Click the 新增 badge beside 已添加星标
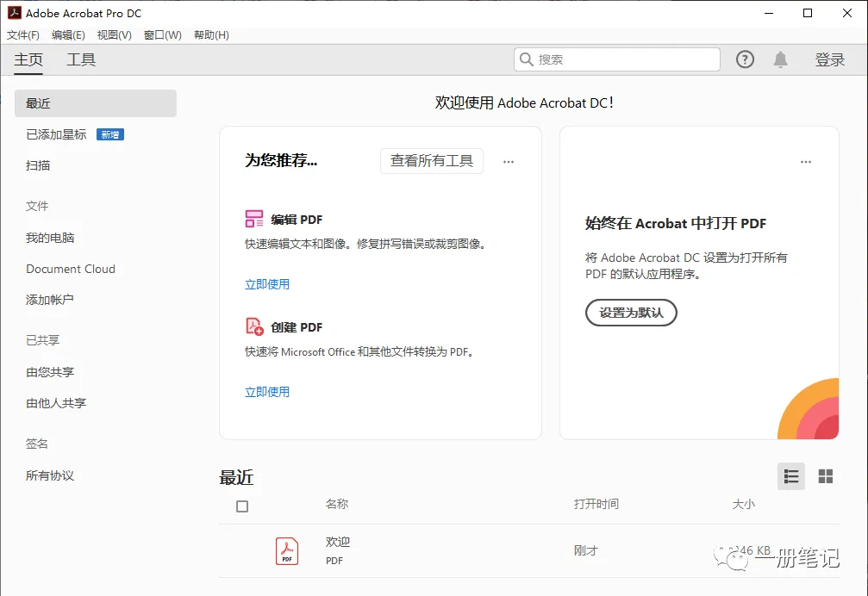Viewport: 868px width, 596px height. (110, 134)
